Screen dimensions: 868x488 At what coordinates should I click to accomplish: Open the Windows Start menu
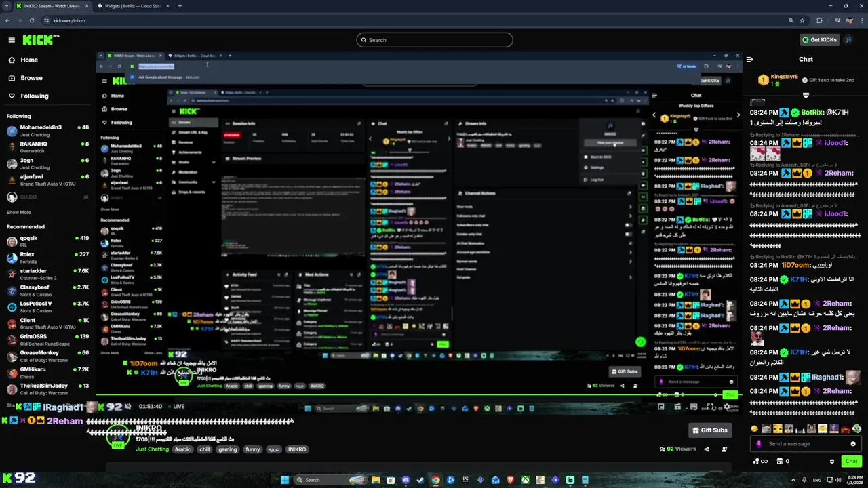click(x=285, y=480)
